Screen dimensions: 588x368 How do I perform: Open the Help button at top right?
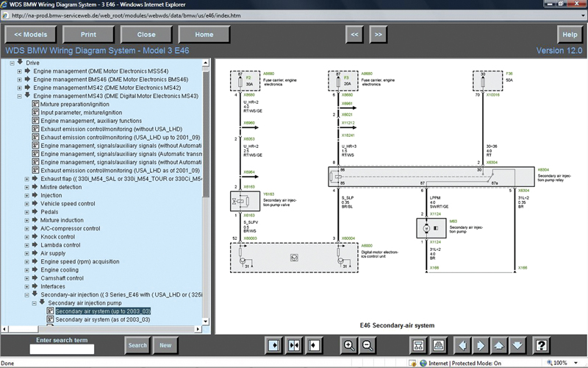point(570,35)
